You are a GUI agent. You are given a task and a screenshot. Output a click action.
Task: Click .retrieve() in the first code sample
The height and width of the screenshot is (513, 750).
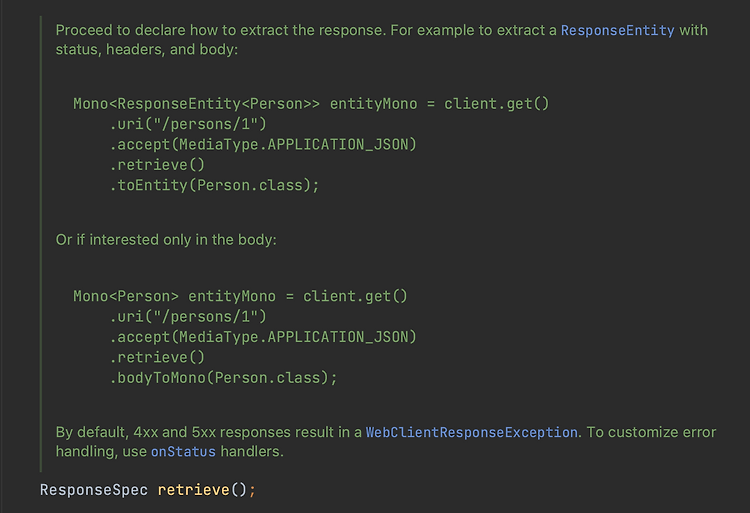click(x=156, y=165)
